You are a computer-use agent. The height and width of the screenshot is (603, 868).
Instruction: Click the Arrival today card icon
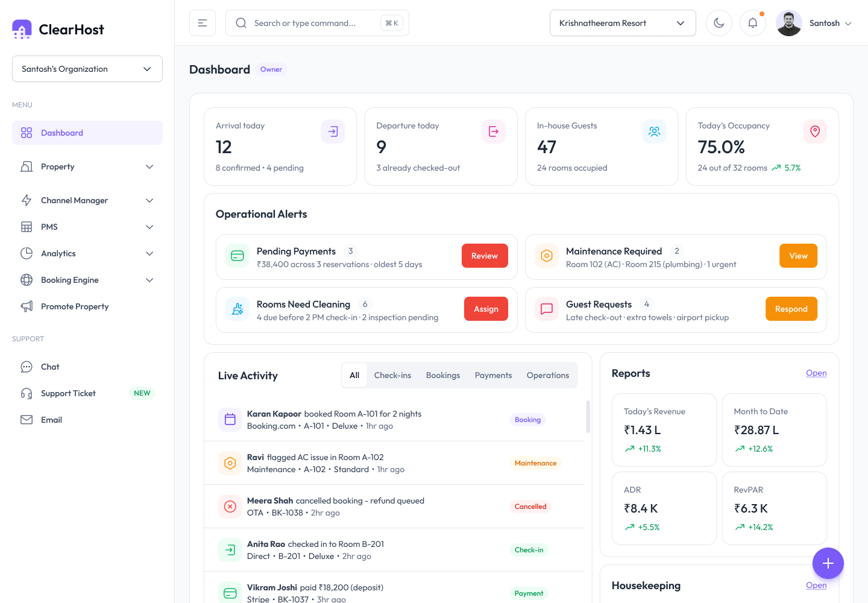(333, 131)
